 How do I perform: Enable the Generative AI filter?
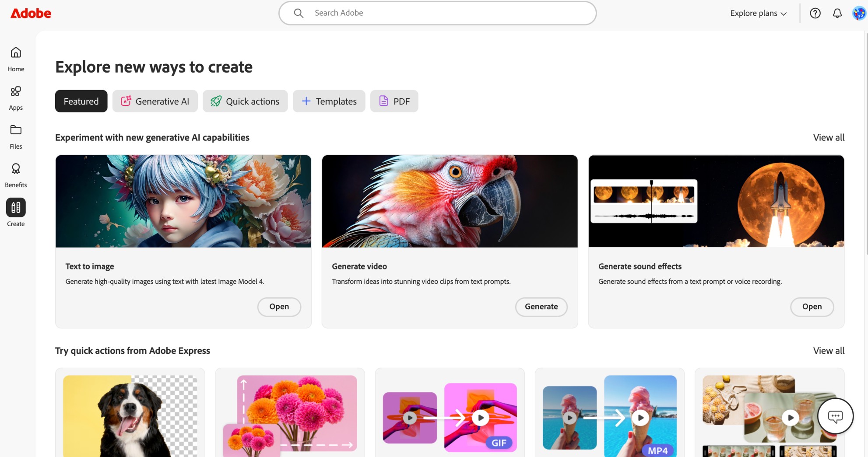pos(155,101)
